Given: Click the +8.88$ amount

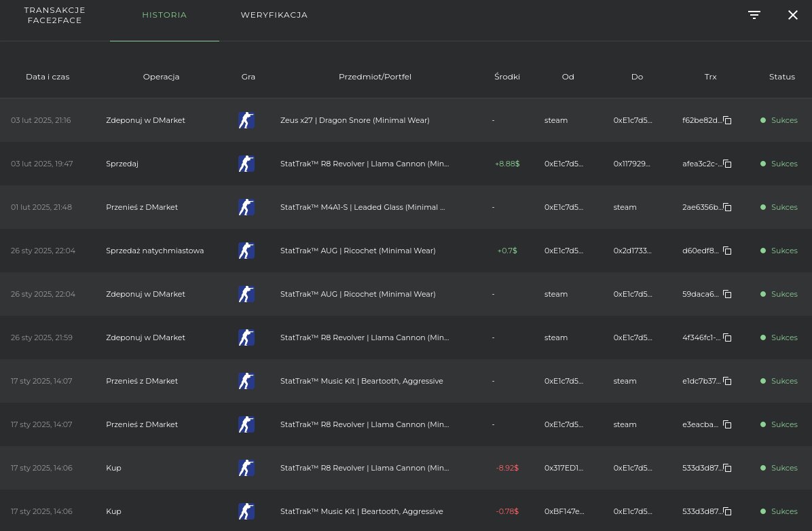Looking at the screenshot, I should 507,164.
